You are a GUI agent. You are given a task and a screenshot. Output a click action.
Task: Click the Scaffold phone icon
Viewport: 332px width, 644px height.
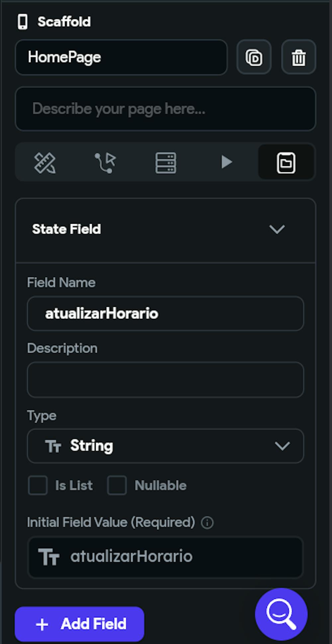click(x=23, y=22)
